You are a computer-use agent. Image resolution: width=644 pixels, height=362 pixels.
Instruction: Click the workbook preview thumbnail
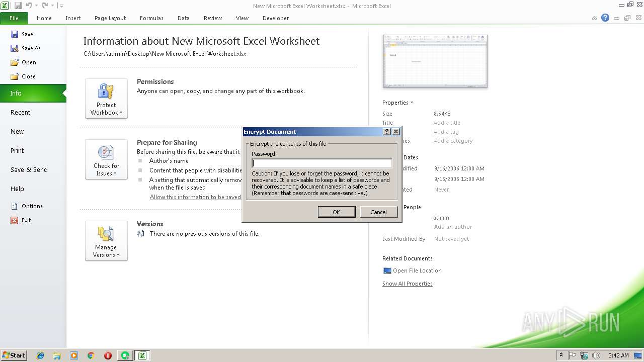435,61
